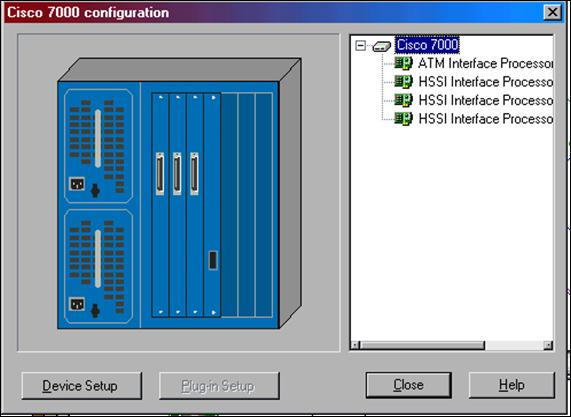Screen dimensions: 571x417
Task: Collapse the Cisco 7000 tree node
Action: pos(360,46)
